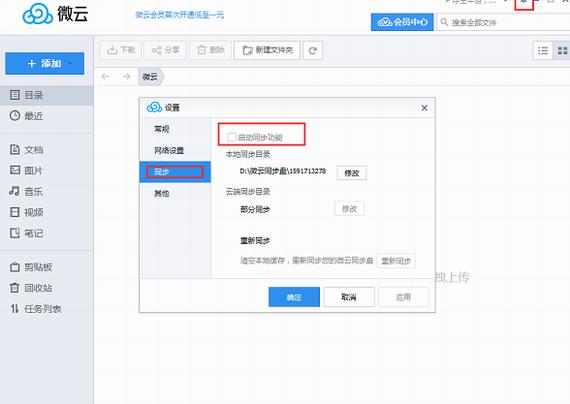Click the 回收站 recycle bin icon
The height and width of the screenshot is (404, 570).
pos(15,288)
